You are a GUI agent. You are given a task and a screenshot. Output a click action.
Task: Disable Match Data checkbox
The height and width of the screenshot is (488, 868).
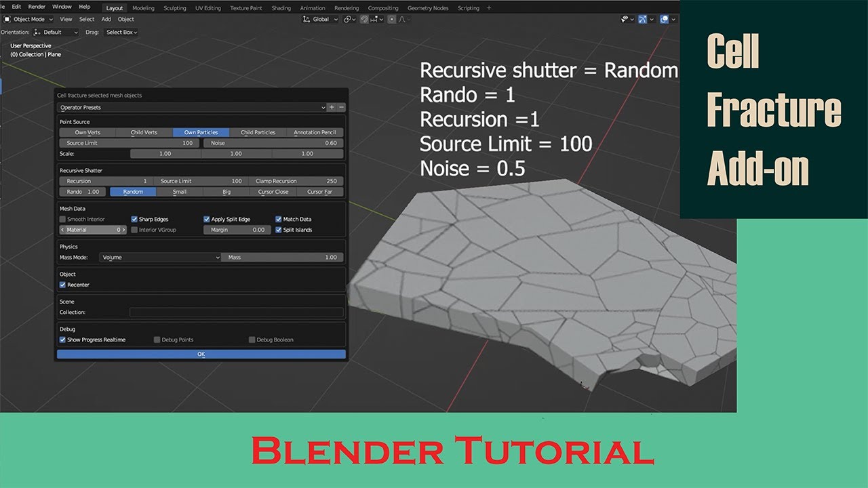click(279, 219)
